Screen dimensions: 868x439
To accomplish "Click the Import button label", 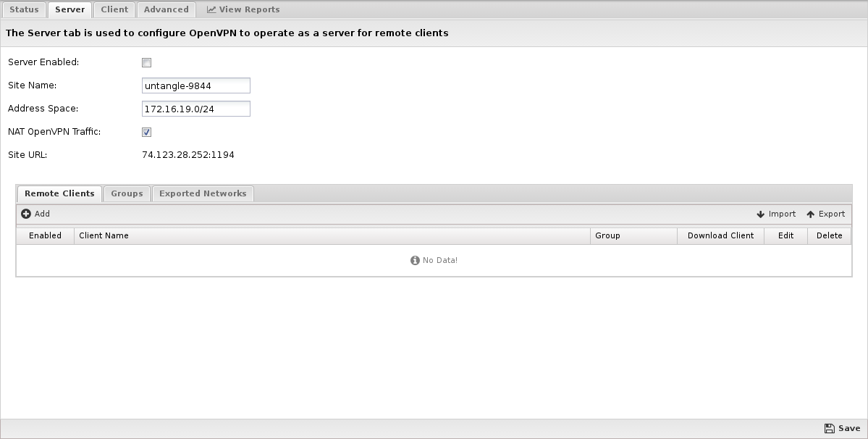I will tap(782, 214).
